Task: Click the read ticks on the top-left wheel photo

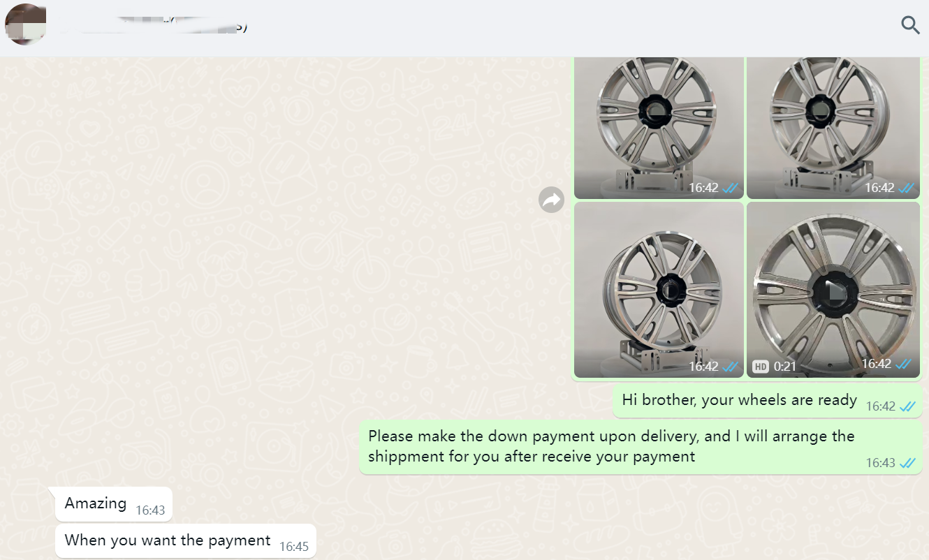Action: click(x=731, y=188)
